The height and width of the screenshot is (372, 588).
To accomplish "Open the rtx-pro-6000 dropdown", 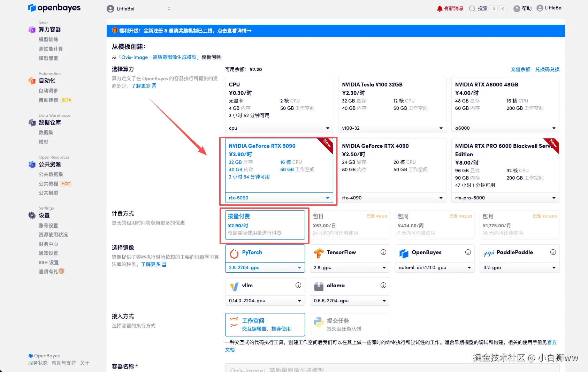I will click(x=505, y=198).
